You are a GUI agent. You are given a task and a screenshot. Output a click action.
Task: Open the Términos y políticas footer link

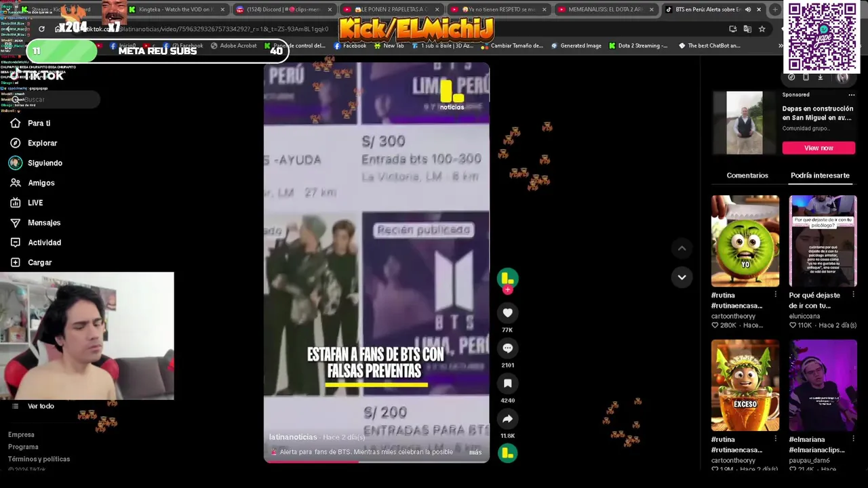pos(39,459)
